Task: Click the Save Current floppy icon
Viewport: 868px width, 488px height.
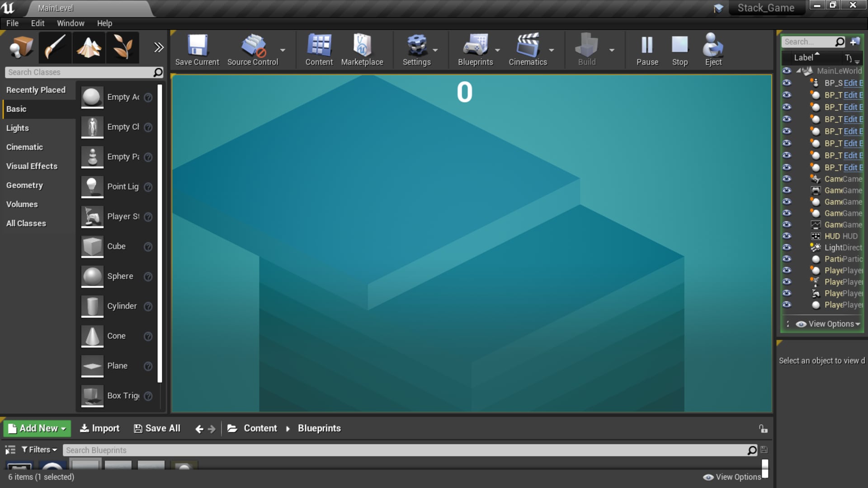Action: 197,46
